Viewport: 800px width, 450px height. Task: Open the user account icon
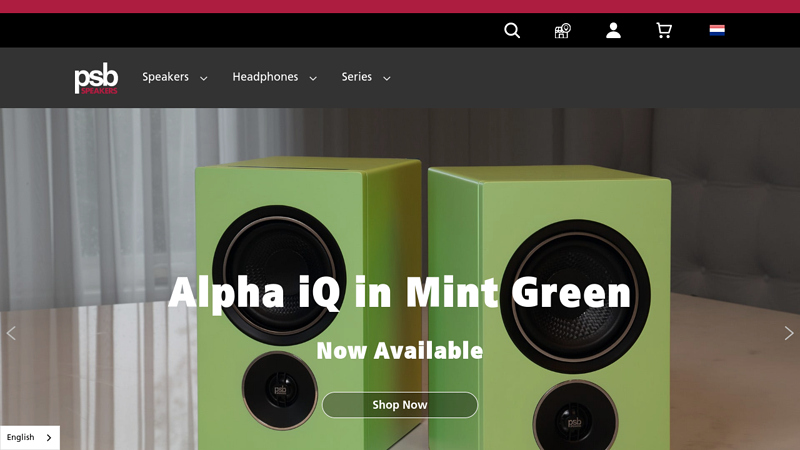613,31
